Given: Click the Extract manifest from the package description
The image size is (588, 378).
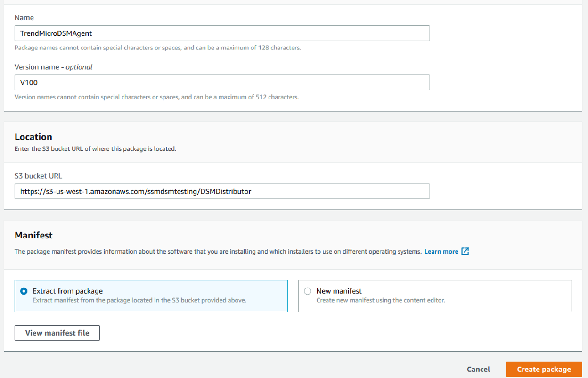Looking at the screenshot, I should pyautogui.click(x=139, y=300).
